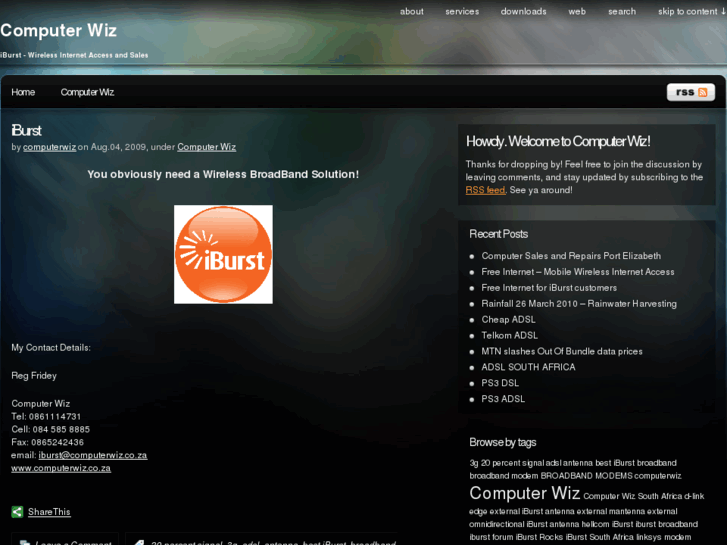
Task: Open the search menu item
Action: (x=622, y=12)
